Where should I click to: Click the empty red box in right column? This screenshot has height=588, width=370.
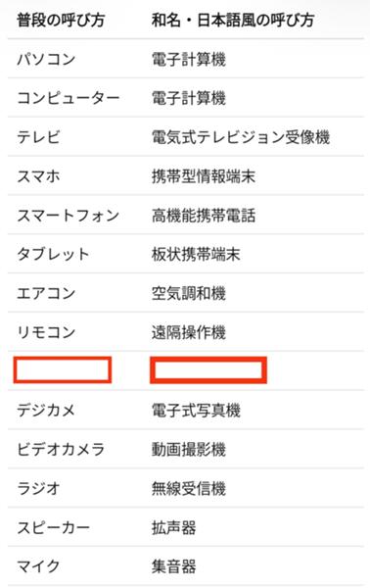(x=208, y=370)
